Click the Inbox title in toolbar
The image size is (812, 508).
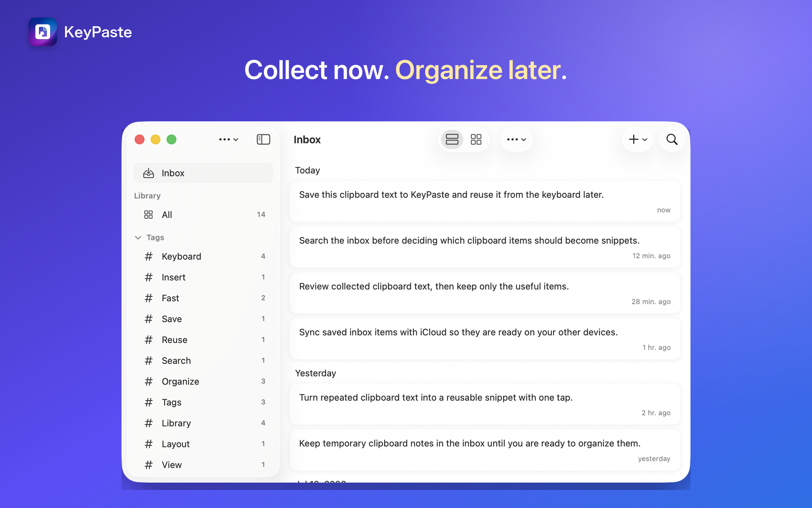click(307, 139)
